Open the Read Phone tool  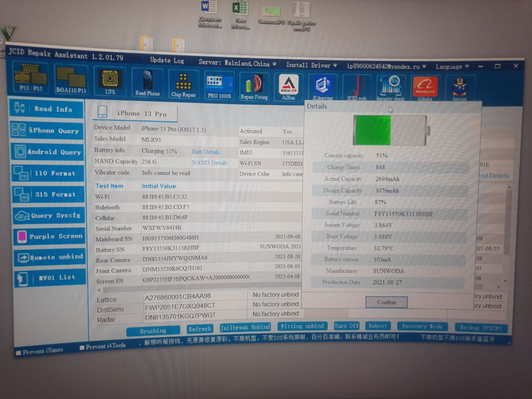pyautogui.click(x=147, y=83)
